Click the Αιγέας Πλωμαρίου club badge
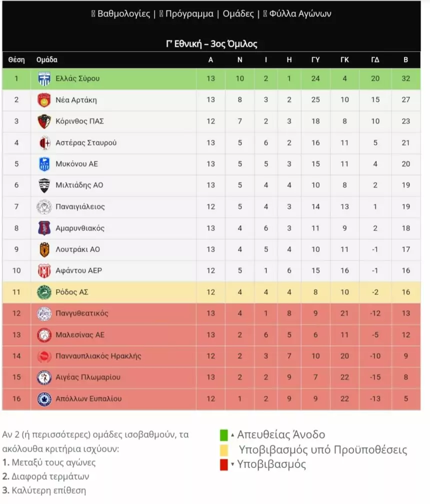The image size is (430, 504). click(x=44, y=377)
